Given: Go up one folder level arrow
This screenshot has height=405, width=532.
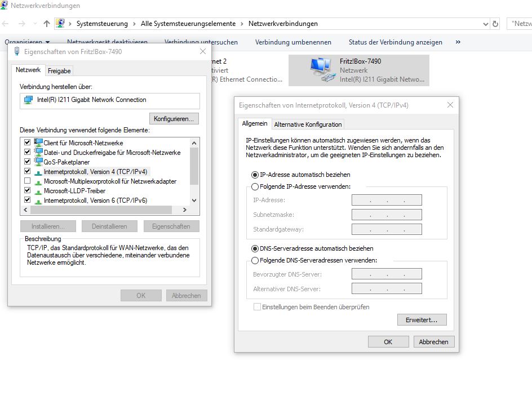Looking at the screenshot, I should 47,24.
